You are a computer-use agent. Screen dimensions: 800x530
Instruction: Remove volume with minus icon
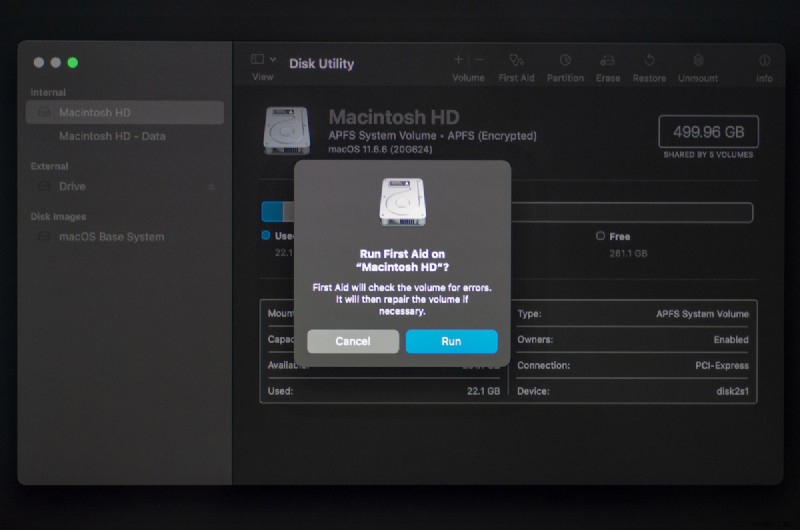pyautogui.click(x=479, y=60)
